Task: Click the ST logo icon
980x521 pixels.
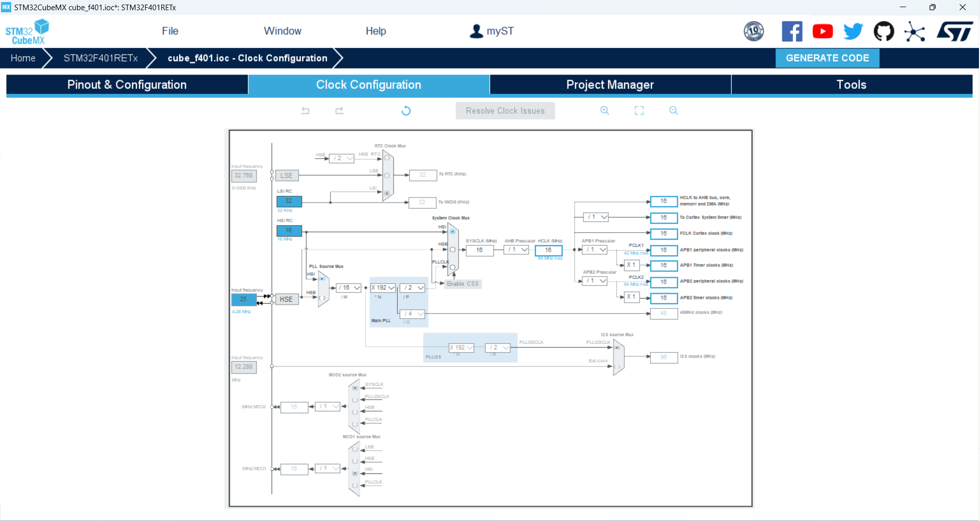Action: 955,32
